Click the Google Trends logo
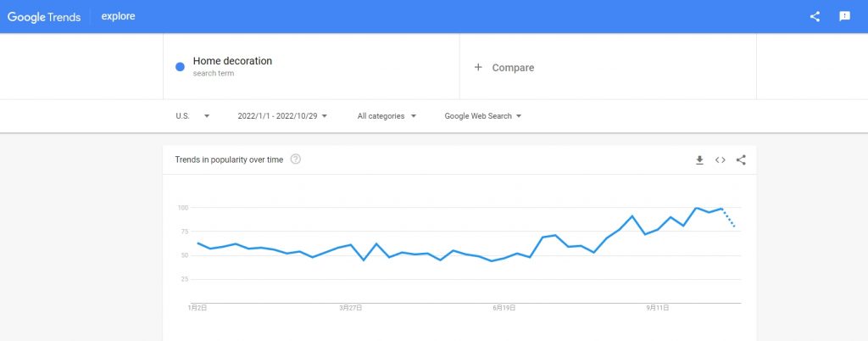 tap(43, 16)
